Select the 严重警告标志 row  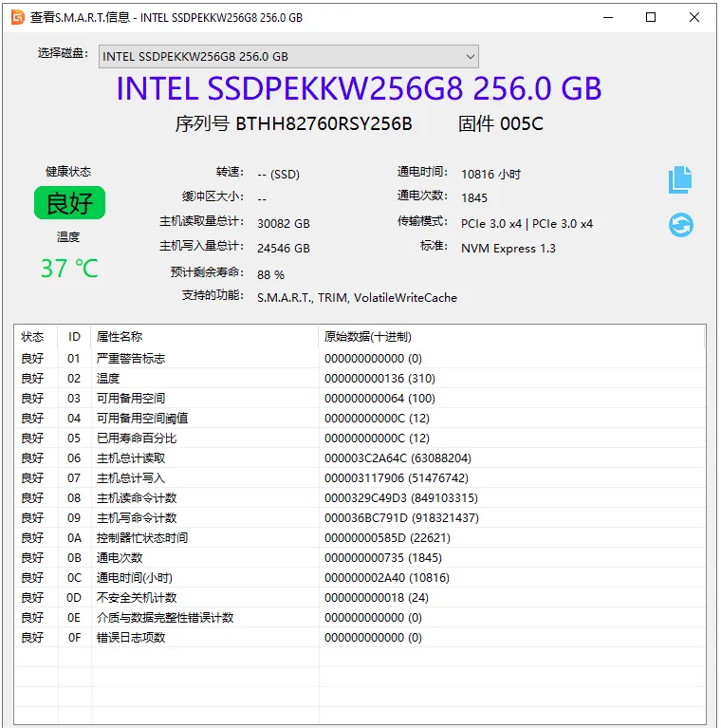(x=360, y=359)
